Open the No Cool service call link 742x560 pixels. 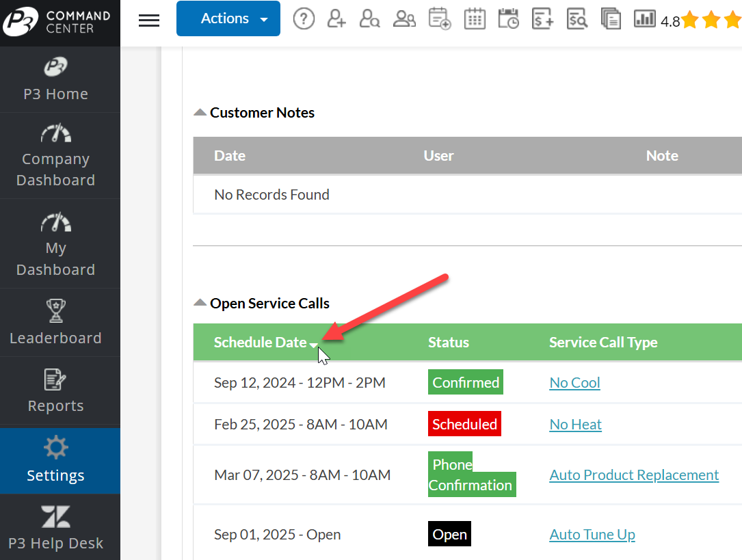pyautogui.click(x=574, y=383)
